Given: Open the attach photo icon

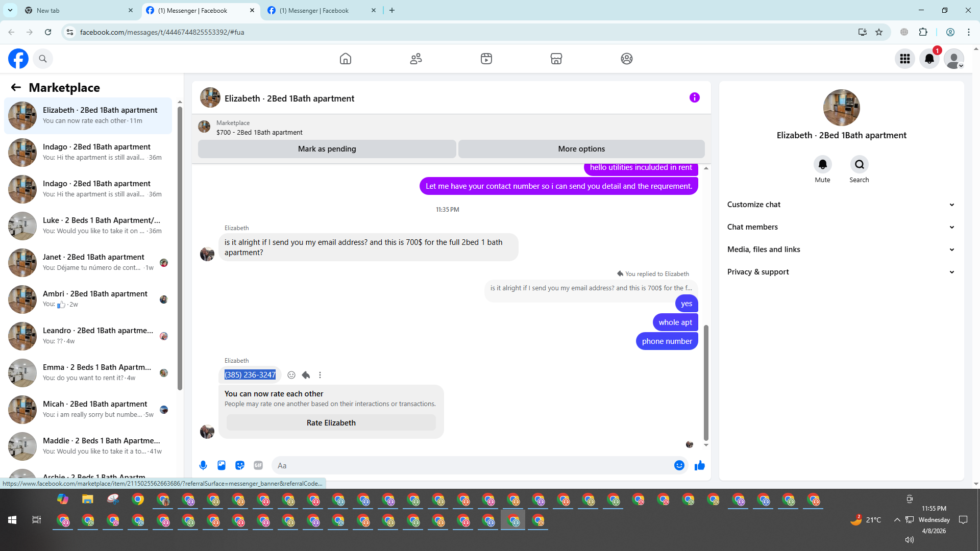Looking at the screenshot, I should (222, 465).
